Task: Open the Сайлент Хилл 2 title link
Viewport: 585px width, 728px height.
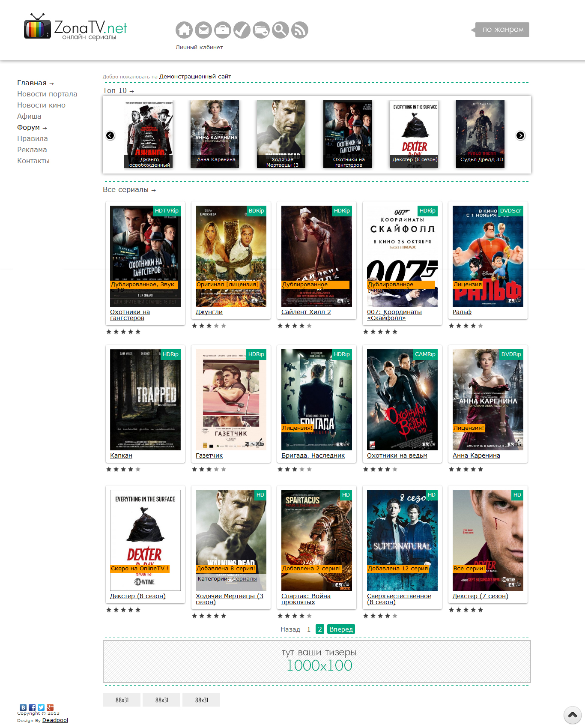Action: (306, 312)
